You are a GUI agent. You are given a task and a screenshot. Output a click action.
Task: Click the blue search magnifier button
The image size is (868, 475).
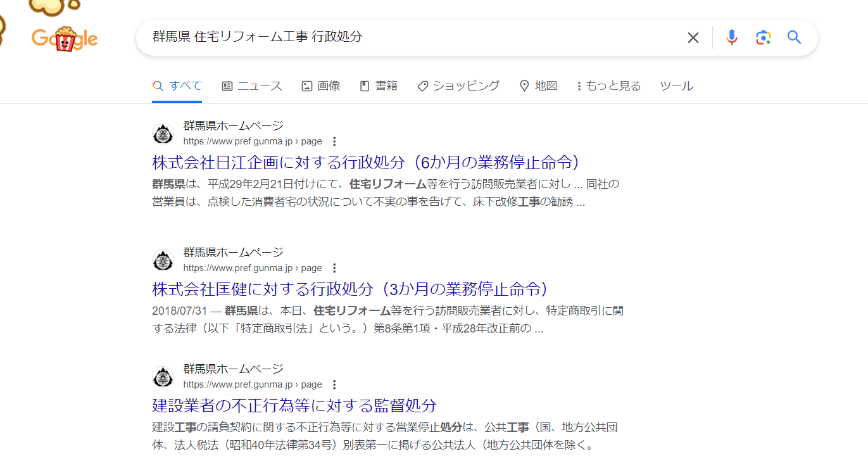click(x=794, y=37)
